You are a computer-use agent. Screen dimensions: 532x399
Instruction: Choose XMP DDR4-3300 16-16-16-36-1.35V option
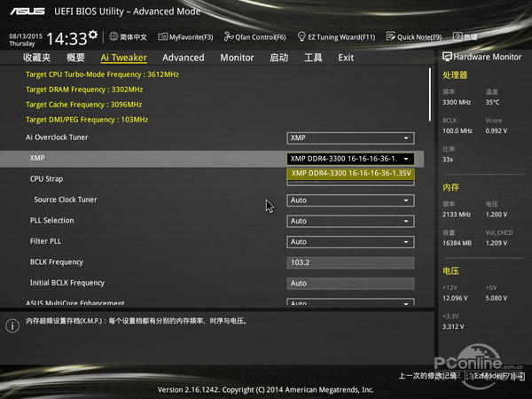(x=350, y=174)
